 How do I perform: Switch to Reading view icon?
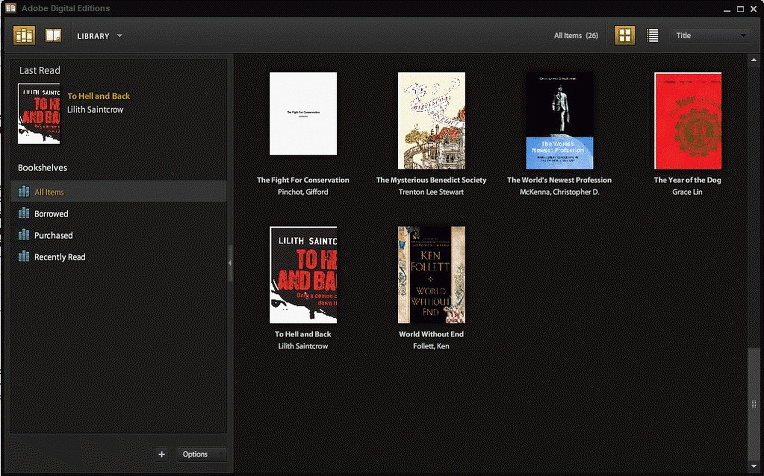pos(53,36)
